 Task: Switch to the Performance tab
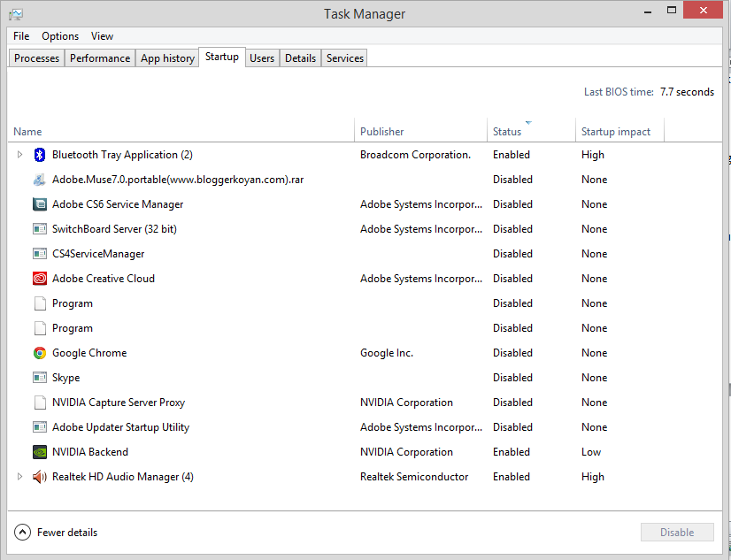coord(100,58)
